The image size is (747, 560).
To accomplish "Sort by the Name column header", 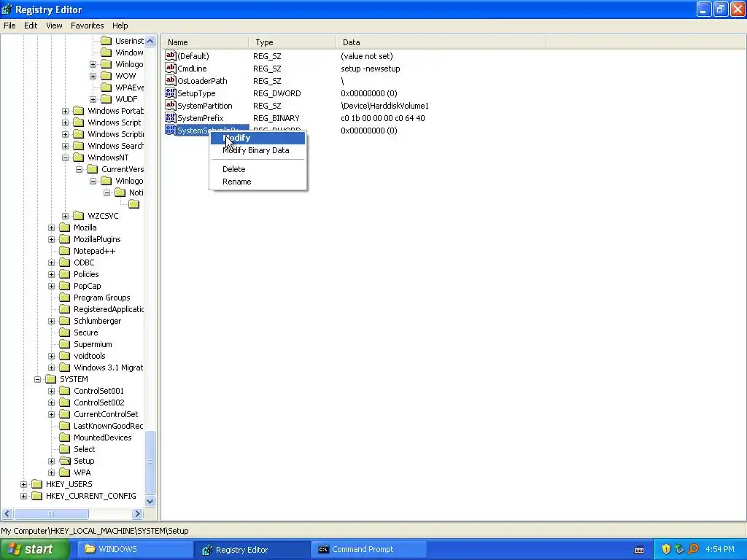I will click(205, 42).
